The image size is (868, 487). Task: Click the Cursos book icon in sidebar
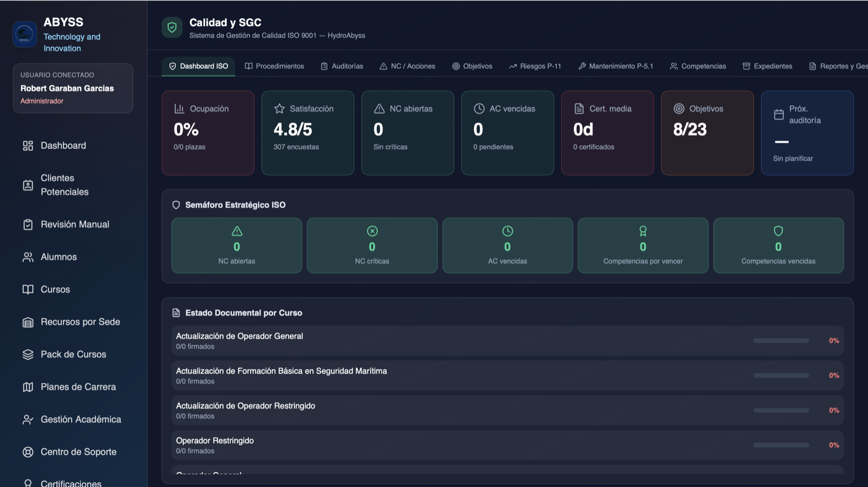point(28,290)
